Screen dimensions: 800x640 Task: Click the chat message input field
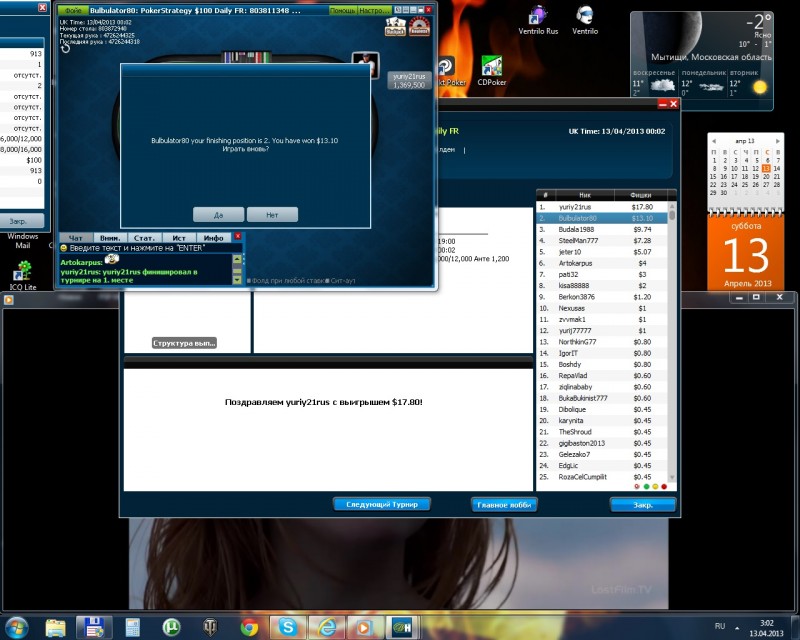tap(150, 248)
